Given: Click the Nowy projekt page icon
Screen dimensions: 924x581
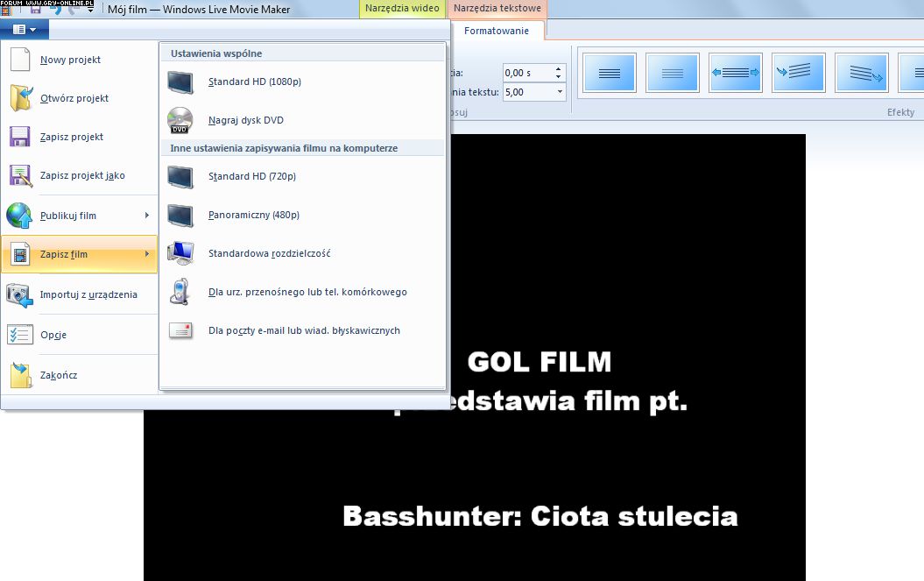Looking at the screenshot, I should [x=20, y=60].
